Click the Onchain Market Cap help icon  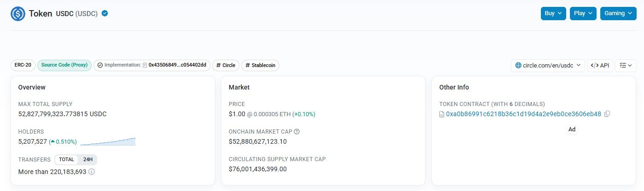coord(297,132)
